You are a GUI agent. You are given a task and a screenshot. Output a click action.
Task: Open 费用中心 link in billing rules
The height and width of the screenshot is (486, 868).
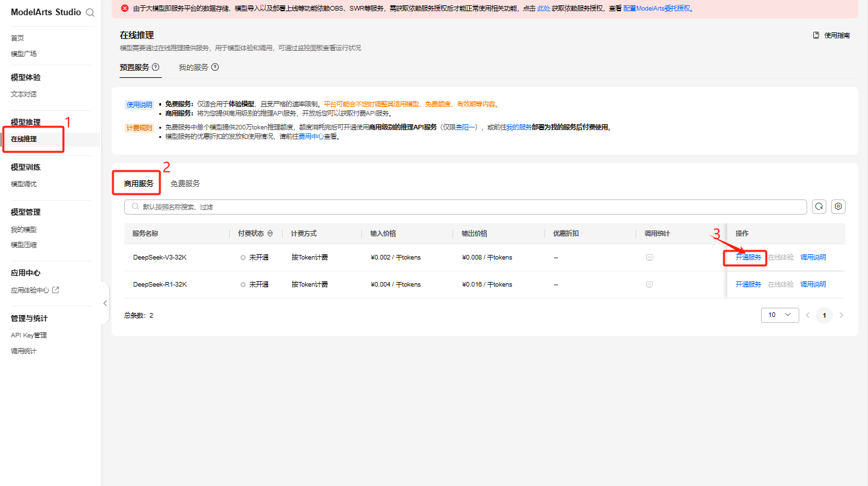pyautogui.click(x=311, y=137)
